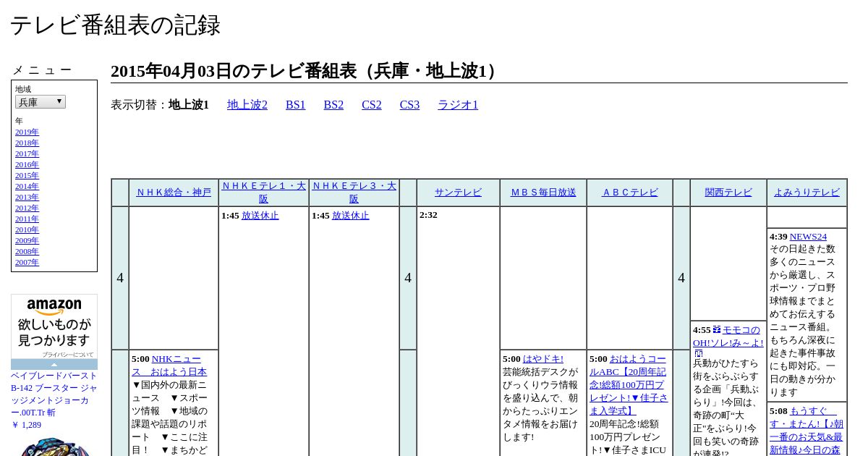Open the 2011年 archive link
The width and height of the screenshot is (868, 456).
point(27,219)
